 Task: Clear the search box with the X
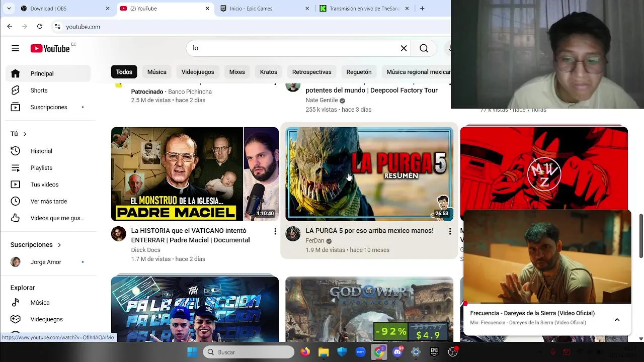(x=404, y=48)
